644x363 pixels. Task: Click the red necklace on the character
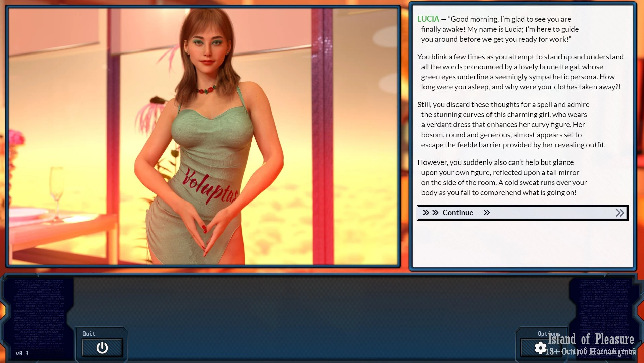pos(207,90)
